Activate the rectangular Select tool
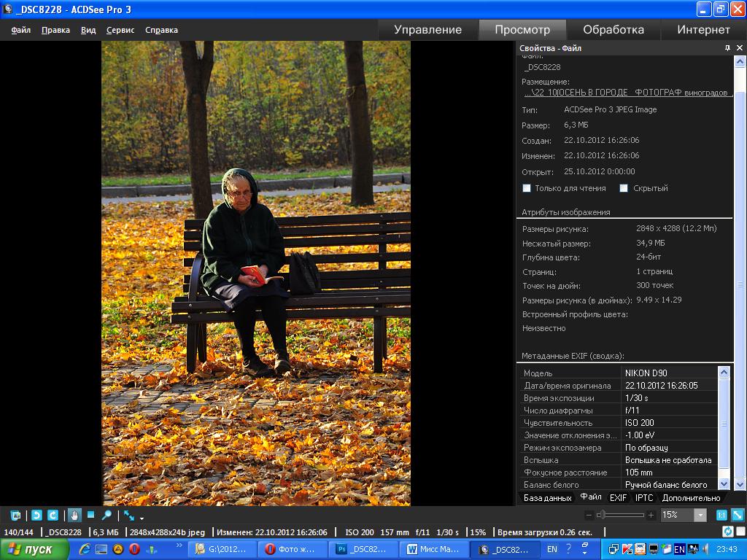 coord(91,515)
